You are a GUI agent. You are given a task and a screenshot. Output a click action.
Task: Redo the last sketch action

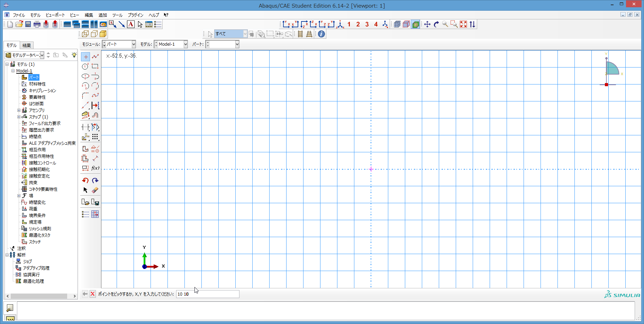(95, 180)
